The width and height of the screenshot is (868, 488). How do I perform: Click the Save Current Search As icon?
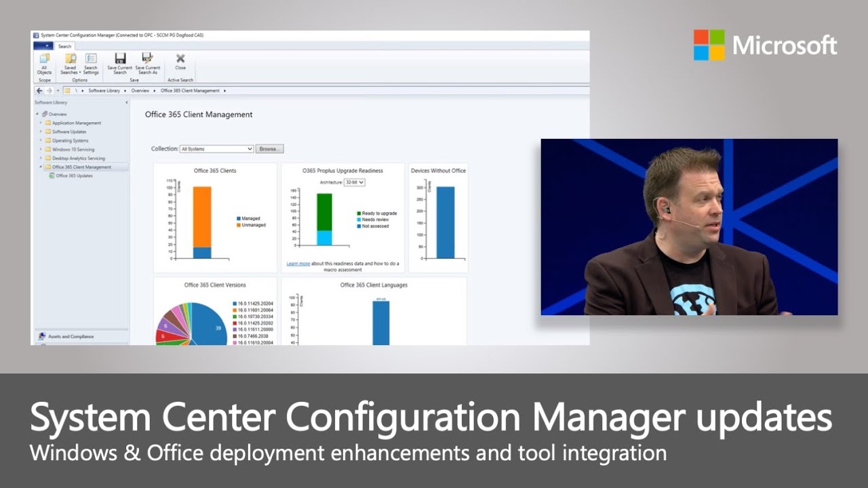148,58
